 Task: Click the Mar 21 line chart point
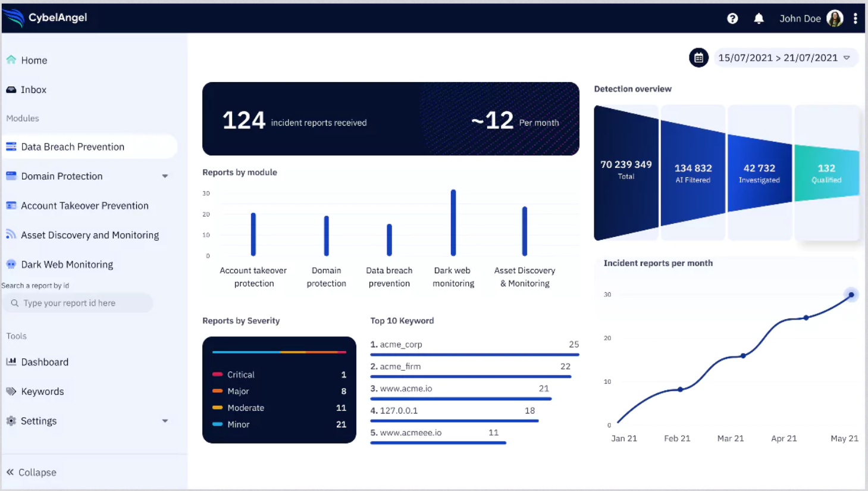pos(744,356)
